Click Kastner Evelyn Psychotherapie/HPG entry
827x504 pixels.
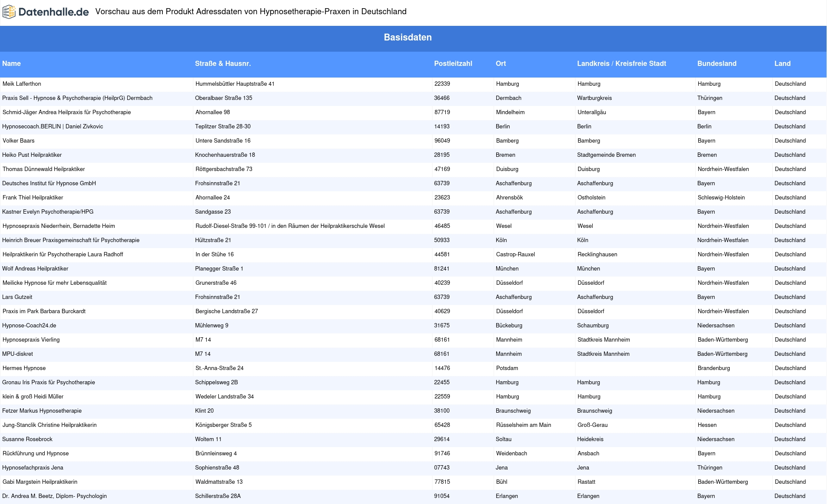tap(48, 212)
